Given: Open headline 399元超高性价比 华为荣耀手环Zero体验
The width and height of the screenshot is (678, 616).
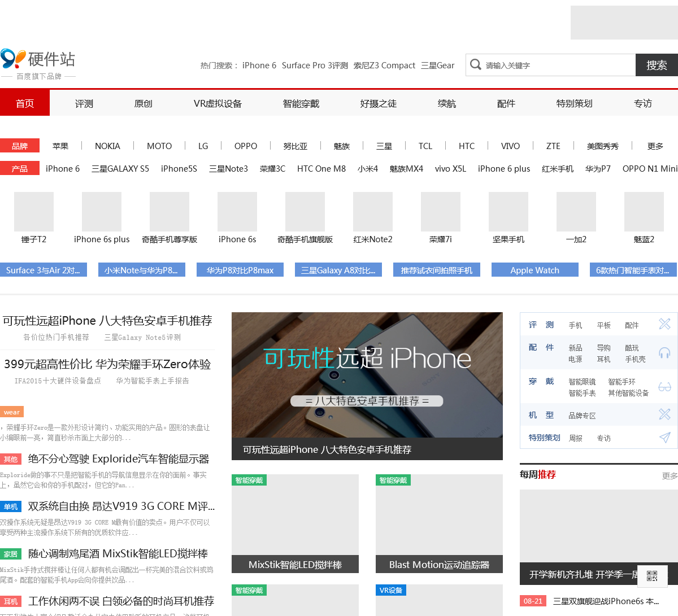Looking at the screenshot, I should [x=107, y=364].
